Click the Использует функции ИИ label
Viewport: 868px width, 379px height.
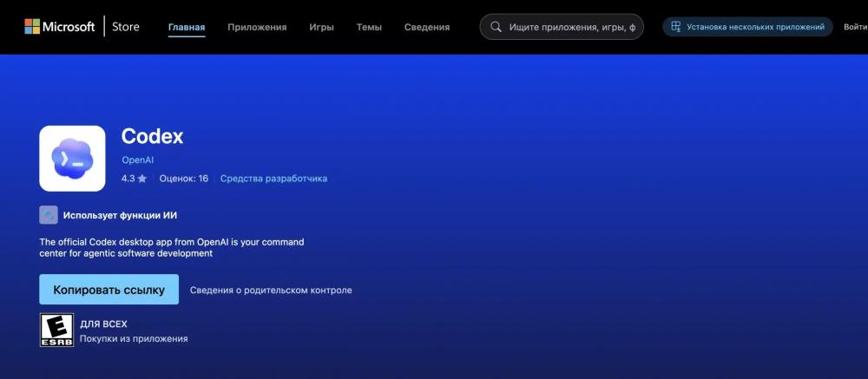point(120,215)
